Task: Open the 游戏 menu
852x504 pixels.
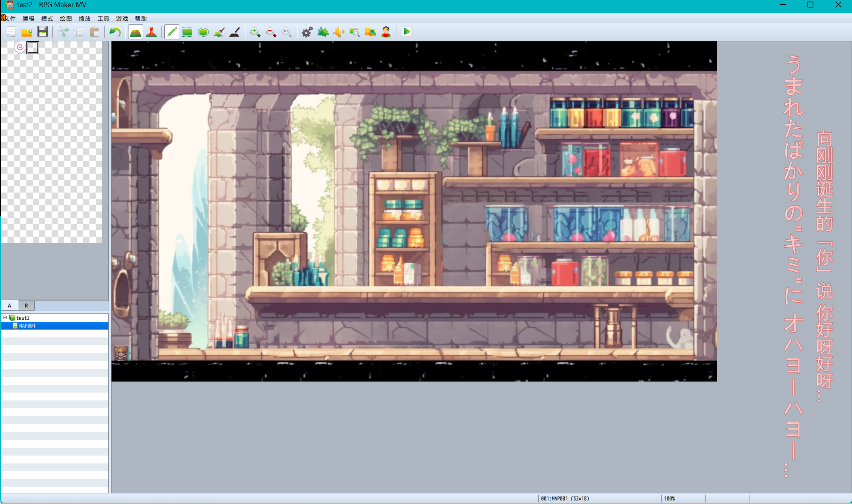Action: tap(122, 19)
